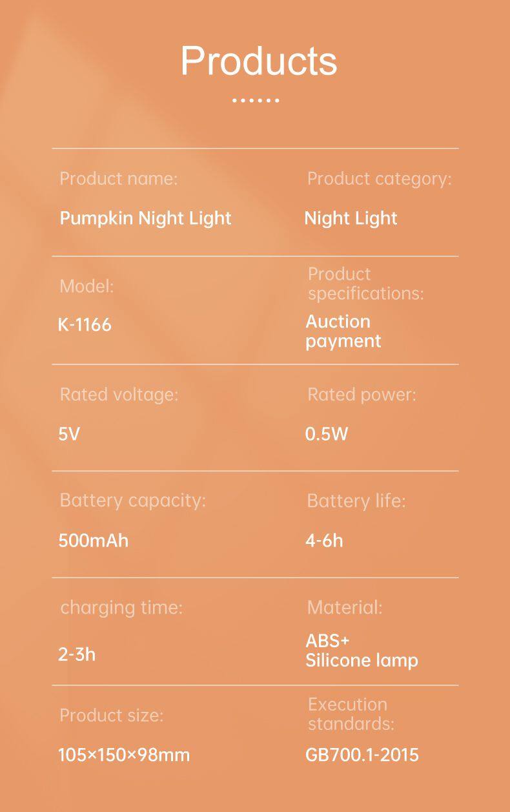Image resolution: width=510 pixels, height=812 pixels.
Task: Click the "GB700.1-2015" standard value
Action: tap(362, 755)
